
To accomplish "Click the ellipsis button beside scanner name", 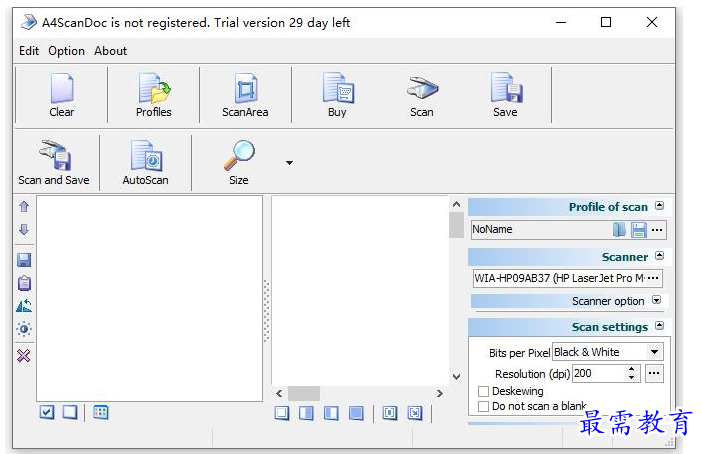I will (653, 278).
